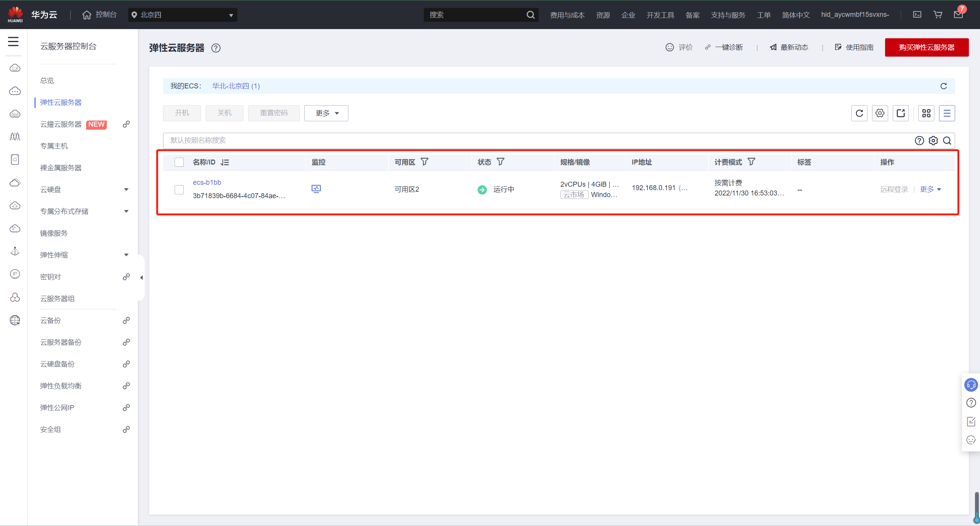Open the 更多 batch actions dropdown

[326, 113]
